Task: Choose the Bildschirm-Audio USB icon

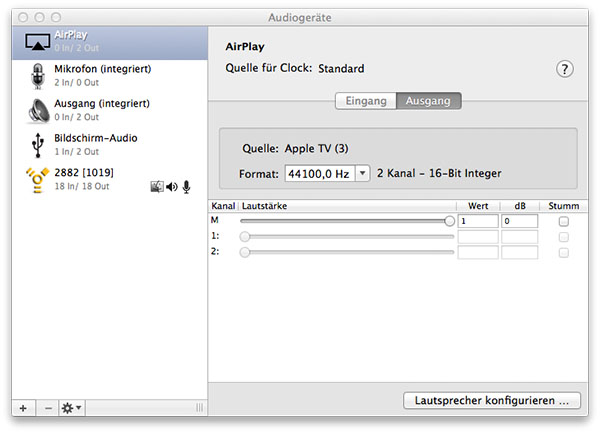Action: pyautogui.click(x=37, y=144)
